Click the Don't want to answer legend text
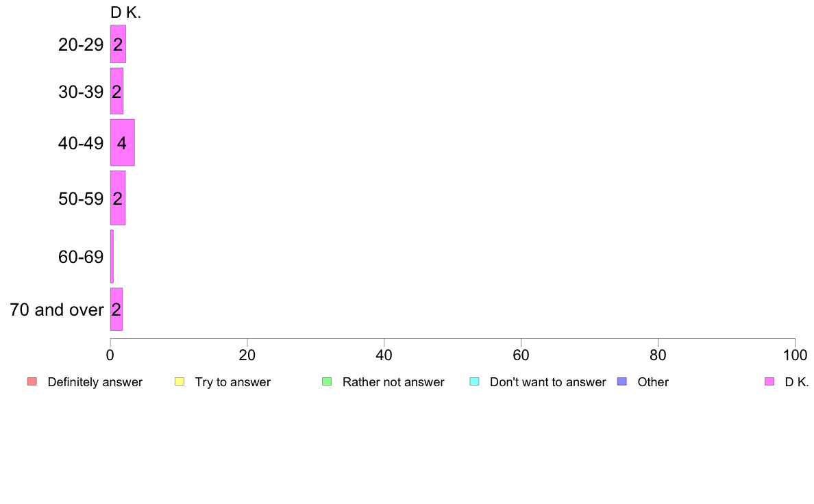This screenshot has width=814, height=504. click(547, 382)
